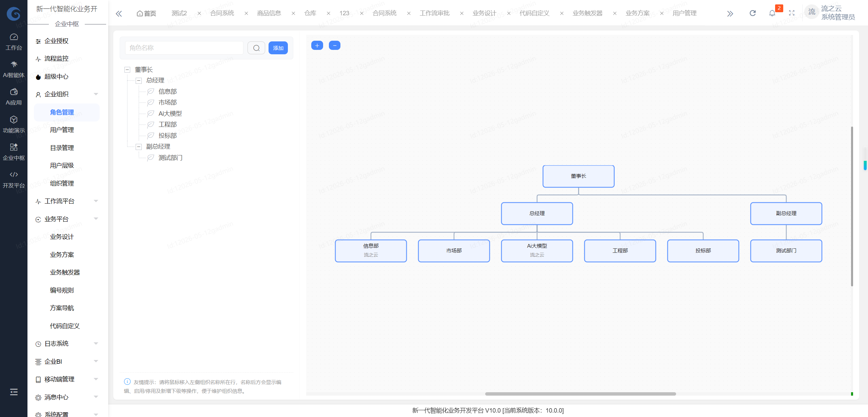This screenshot has width=868, height=417.
Task: Select 信息部 in the role tree
Action: pos(167,92)
